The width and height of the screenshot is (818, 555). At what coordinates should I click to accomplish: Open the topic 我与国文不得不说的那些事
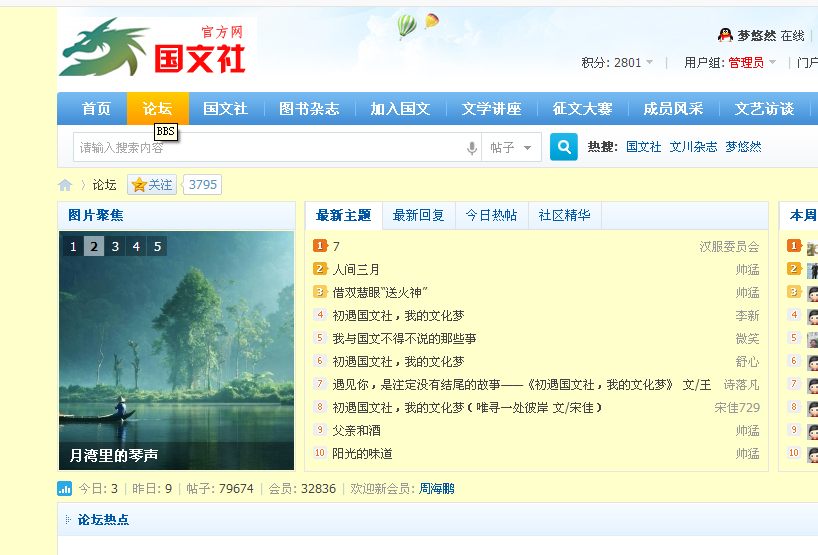coord(404,339)
